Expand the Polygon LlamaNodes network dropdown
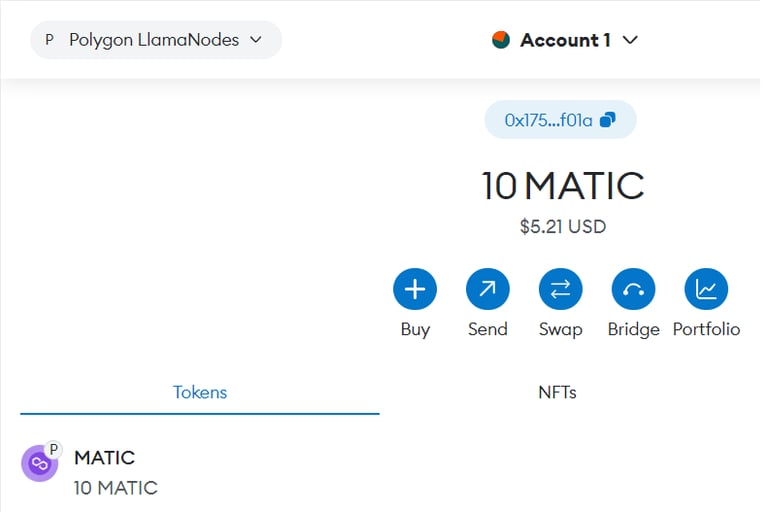 coord(156,40)
